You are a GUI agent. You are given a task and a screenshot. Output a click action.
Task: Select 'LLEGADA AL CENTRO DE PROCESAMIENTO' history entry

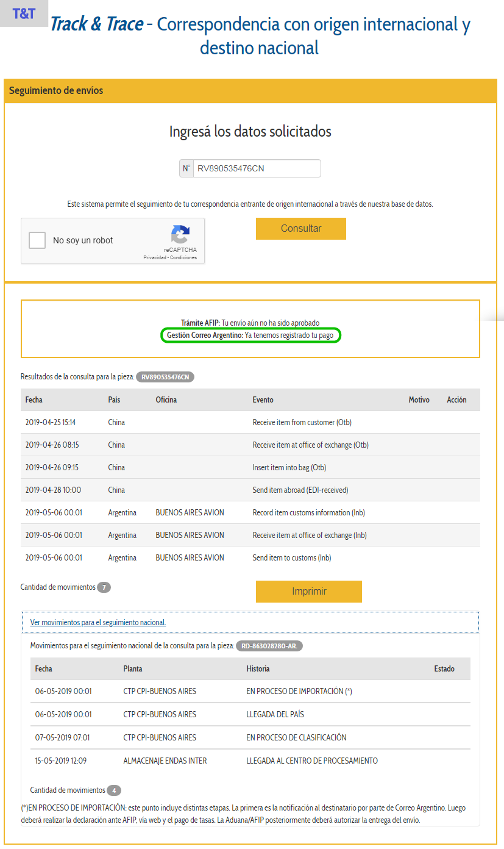point(312,761)
